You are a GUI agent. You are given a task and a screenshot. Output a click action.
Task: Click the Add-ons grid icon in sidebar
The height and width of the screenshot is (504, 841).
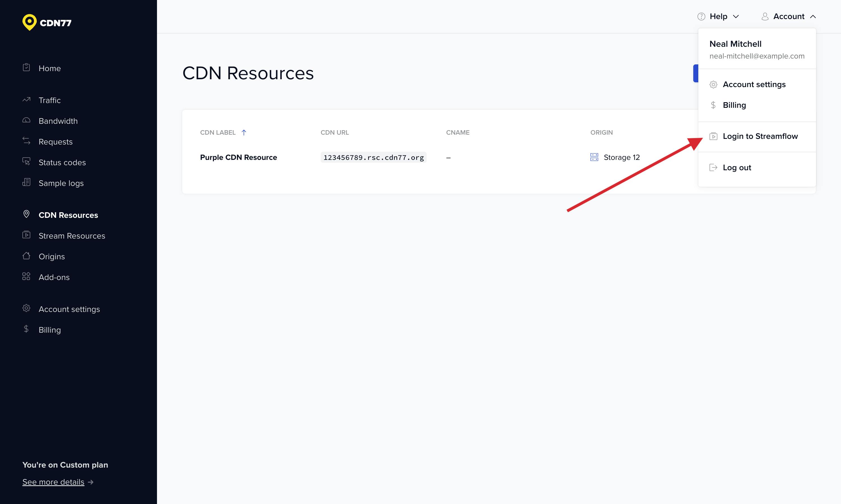click(27, 276)
